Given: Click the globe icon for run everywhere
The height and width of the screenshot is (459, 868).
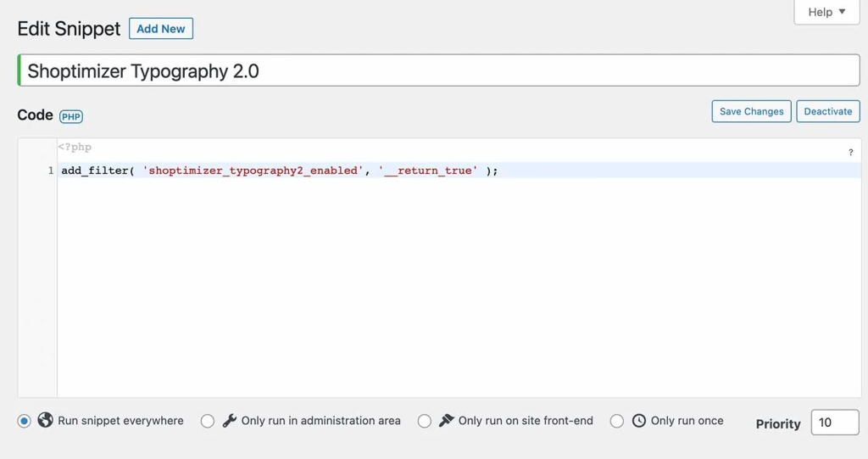Looking at the screenshot, I should [x=46, y=420].
